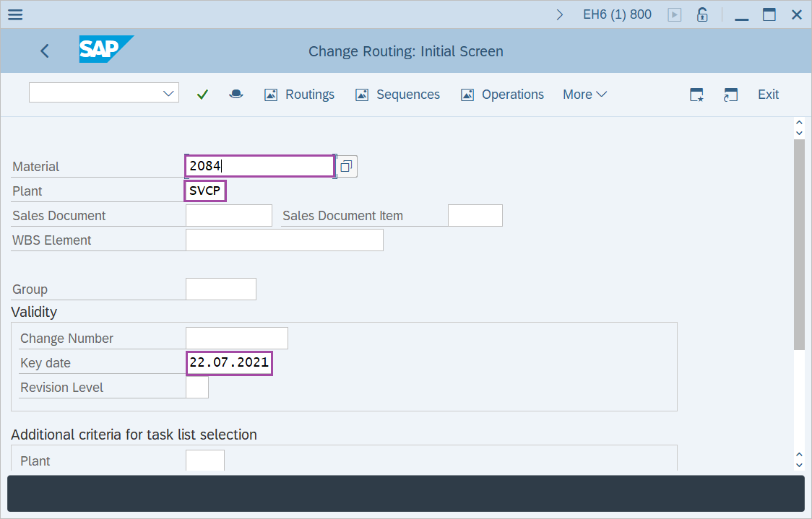Open the More menu
Screen dimensions: 812x519
pyautogui.click(x=584, y=94)
